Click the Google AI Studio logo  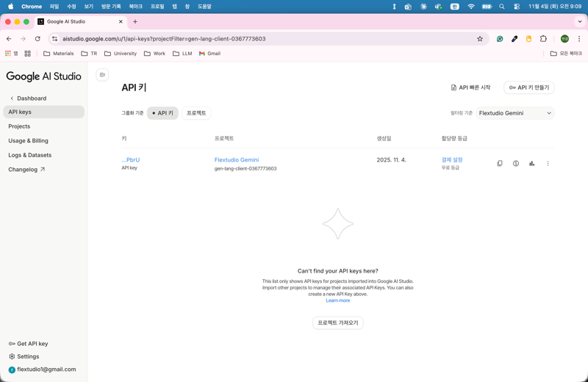(43, 76)
